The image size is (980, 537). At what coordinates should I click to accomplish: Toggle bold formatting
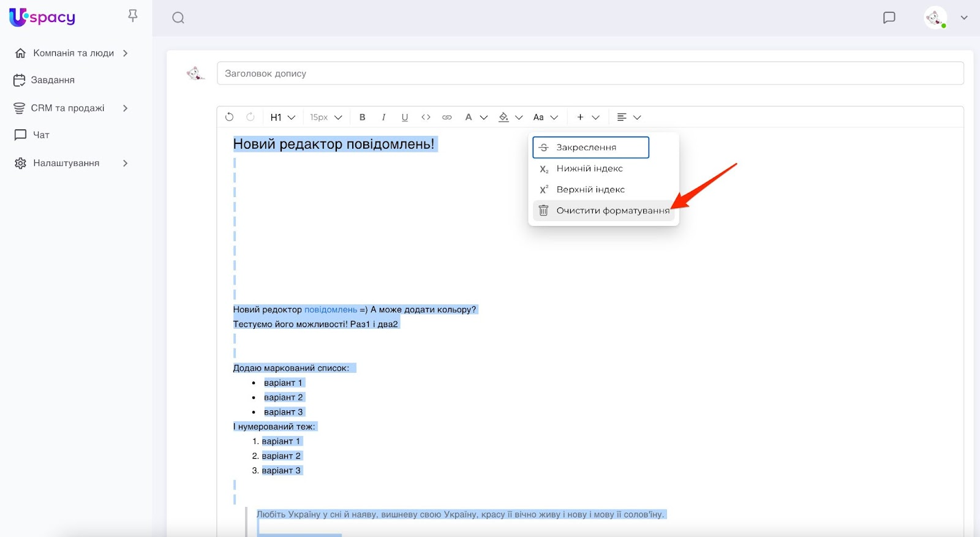click(x=363, y=117)
